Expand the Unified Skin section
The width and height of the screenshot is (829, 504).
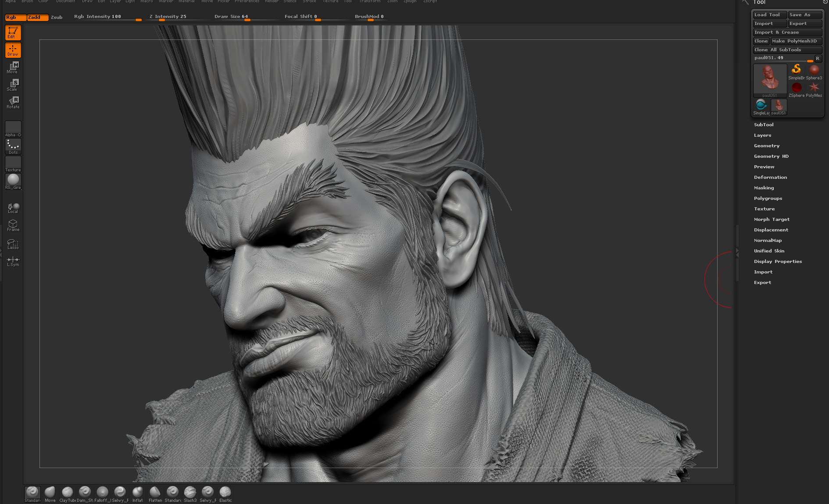click(x=769, y=251)
